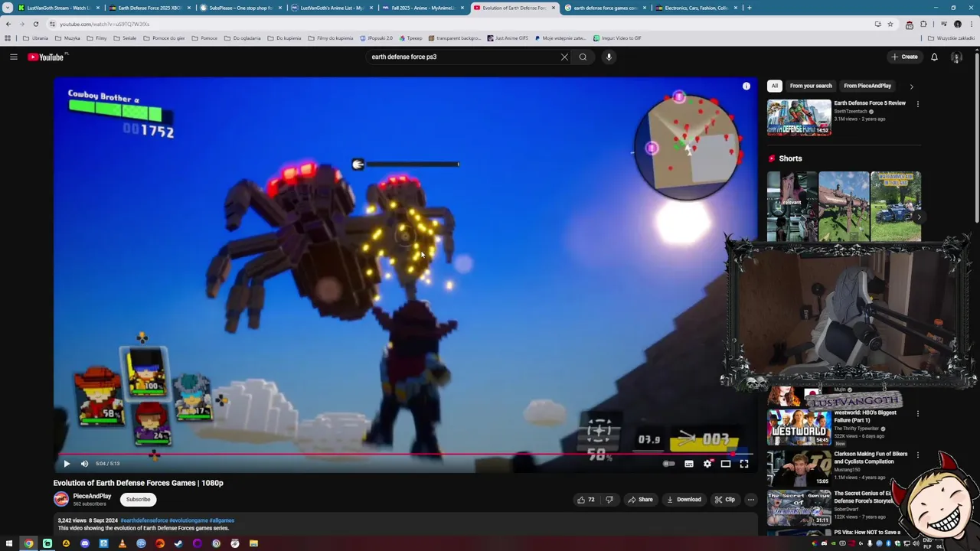Bookmark this page with star icon

[x=890, y=24]
